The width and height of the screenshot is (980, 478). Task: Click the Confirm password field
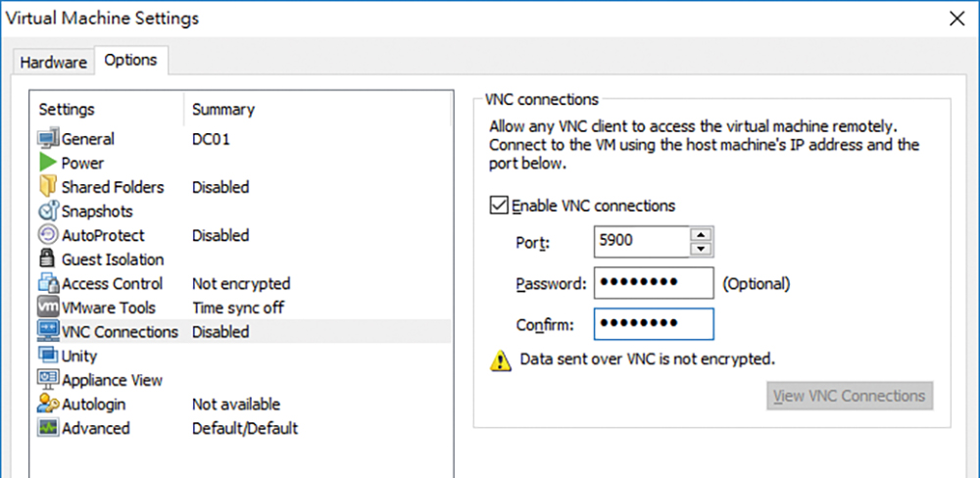(653, 324)
